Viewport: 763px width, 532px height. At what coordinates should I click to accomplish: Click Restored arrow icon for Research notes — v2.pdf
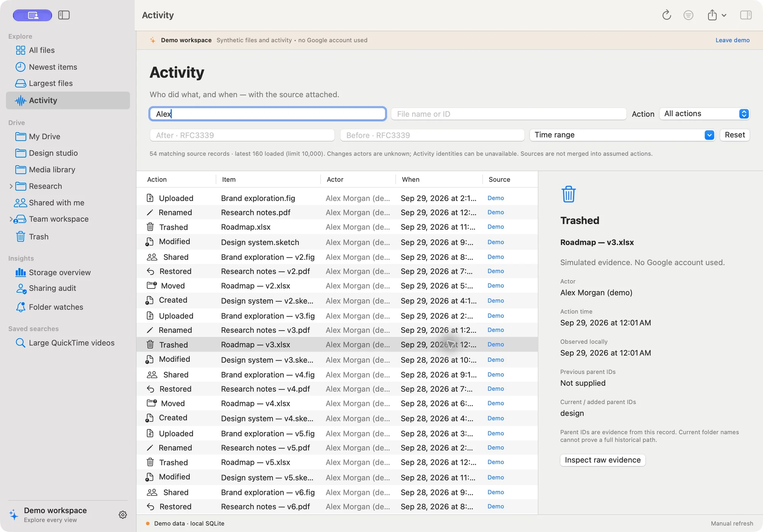(150, 271)
